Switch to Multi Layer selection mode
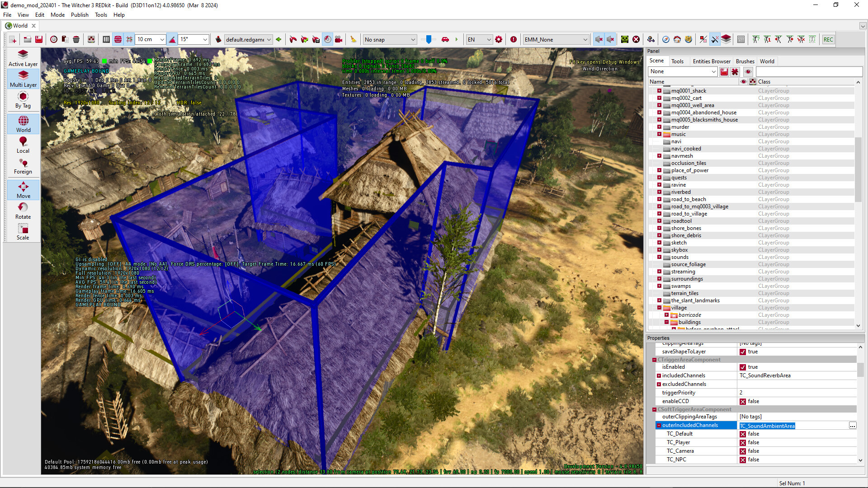The height and width of the screenshot is (488, 868). (x=23, y=79)
